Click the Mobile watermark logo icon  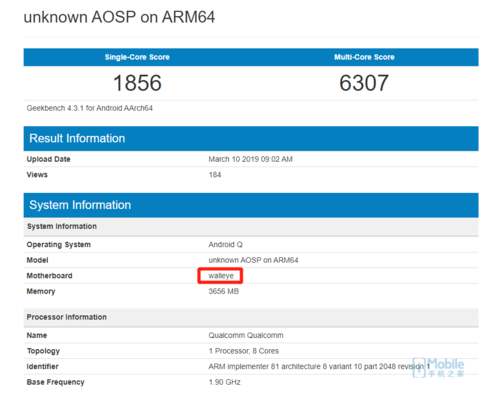[x=419, y=367]
